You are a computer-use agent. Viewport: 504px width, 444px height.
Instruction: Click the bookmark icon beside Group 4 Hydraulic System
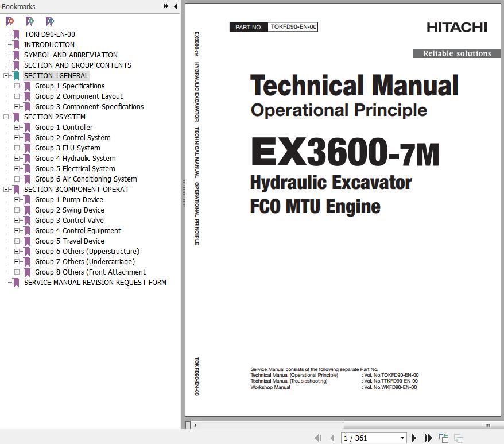28,159
